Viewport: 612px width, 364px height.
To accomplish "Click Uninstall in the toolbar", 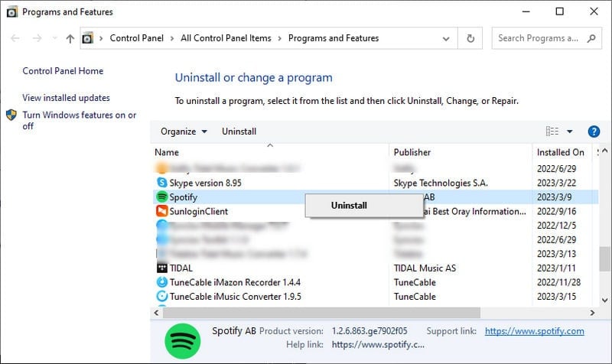I will coord(239,132).
